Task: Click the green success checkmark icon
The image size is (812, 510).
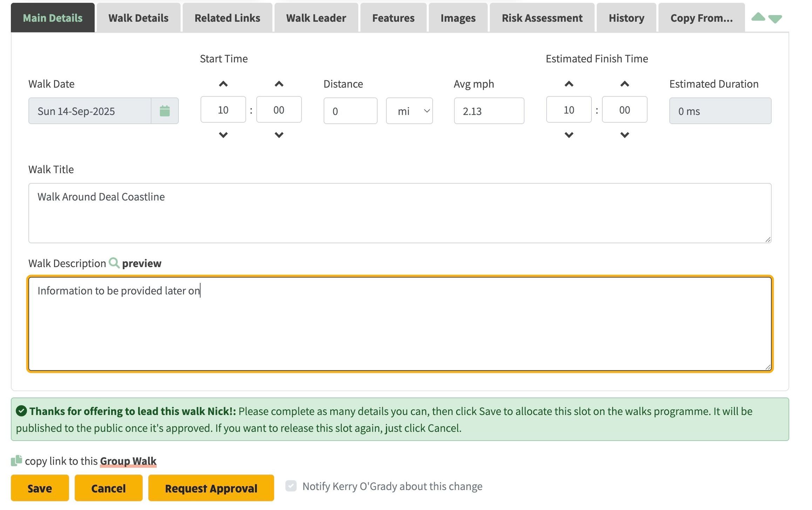Action: click(x=21, y=411)
